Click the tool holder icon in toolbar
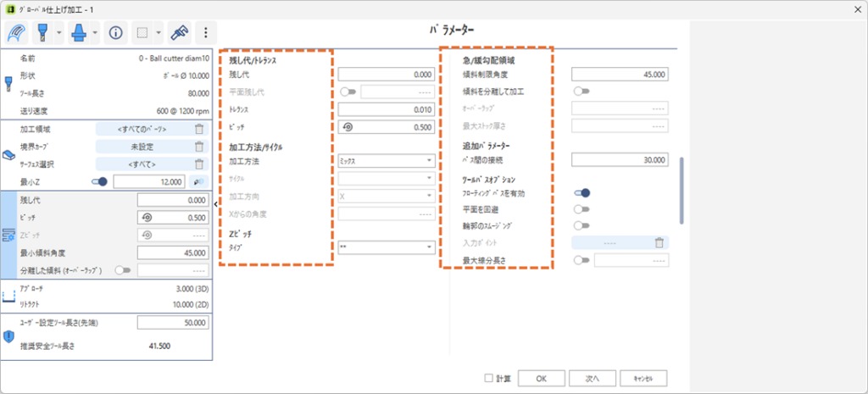868x394 pixels. click(x=79, y=33)
